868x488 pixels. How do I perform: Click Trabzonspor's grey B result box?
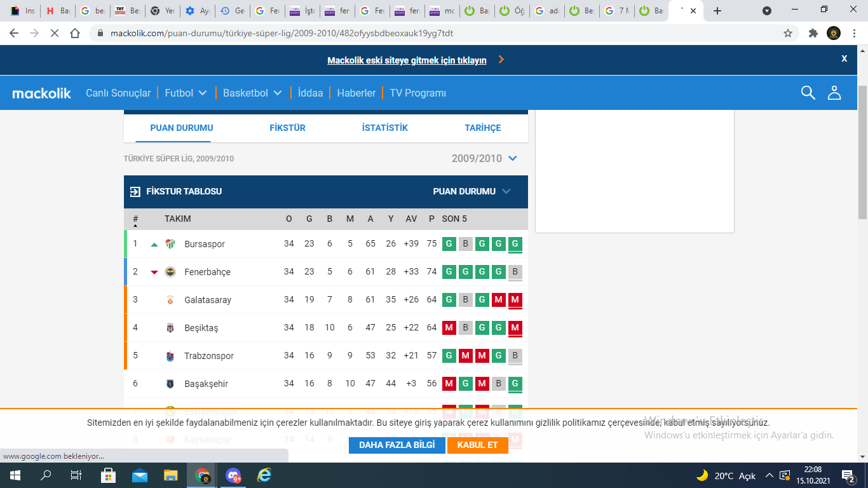click(515, 356)
